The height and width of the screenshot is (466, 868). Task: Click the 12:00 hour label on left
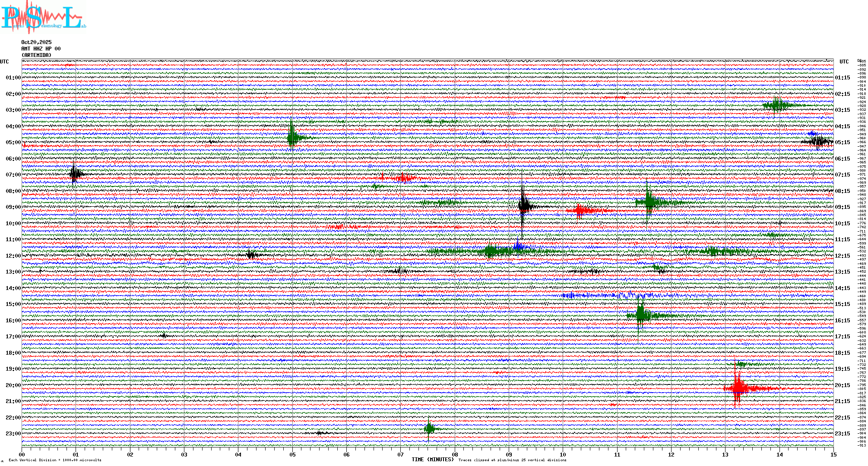13,256
